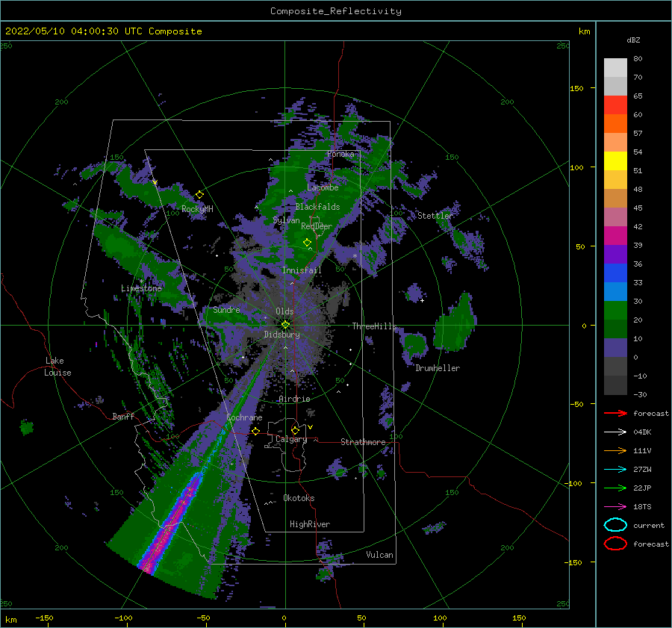The width and height of the screenshot is (672, 628).
Task: Click the yellow diamond marker near RockyMH
Action: 199,195
